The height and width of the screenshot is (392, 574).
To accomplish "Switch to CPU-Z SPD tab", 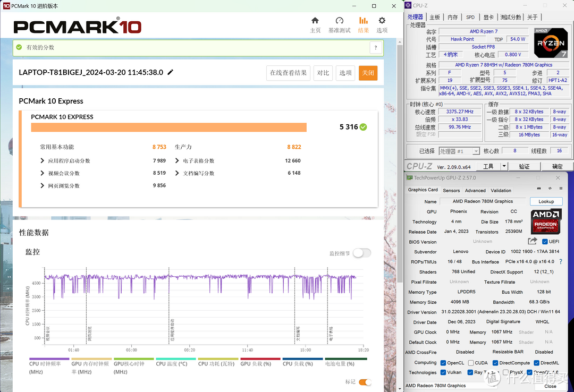I will [x=470, y=17].
